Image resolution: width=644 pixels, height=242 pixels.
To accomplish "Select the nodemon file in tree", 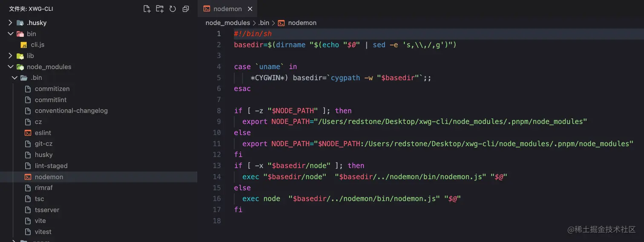I will coord(49,177).
